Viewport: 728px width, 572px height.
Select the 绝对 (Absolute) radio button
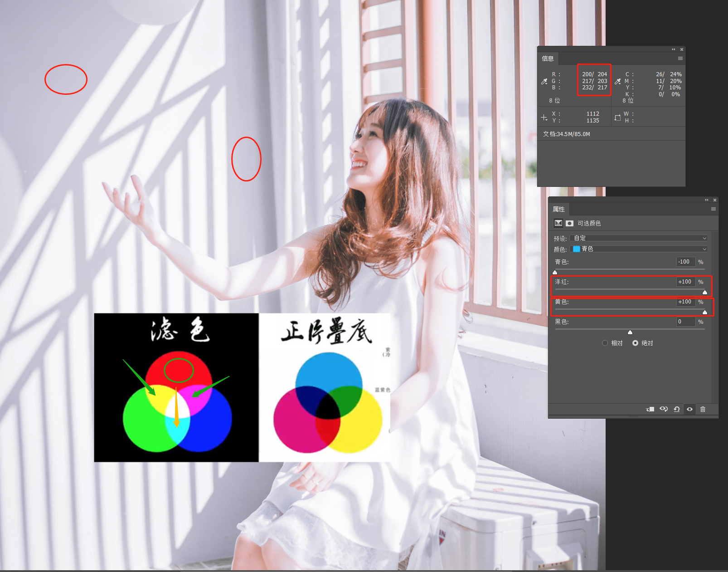(635, 343)
